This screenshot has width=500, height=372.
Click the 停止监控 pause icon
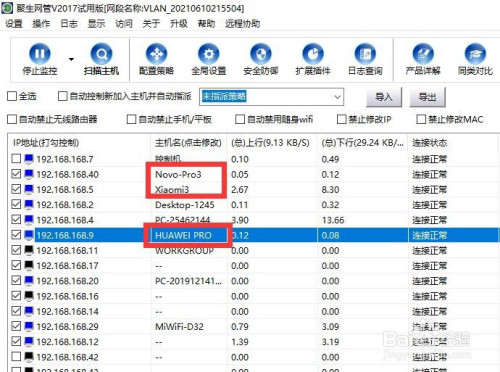pos(40,53)
